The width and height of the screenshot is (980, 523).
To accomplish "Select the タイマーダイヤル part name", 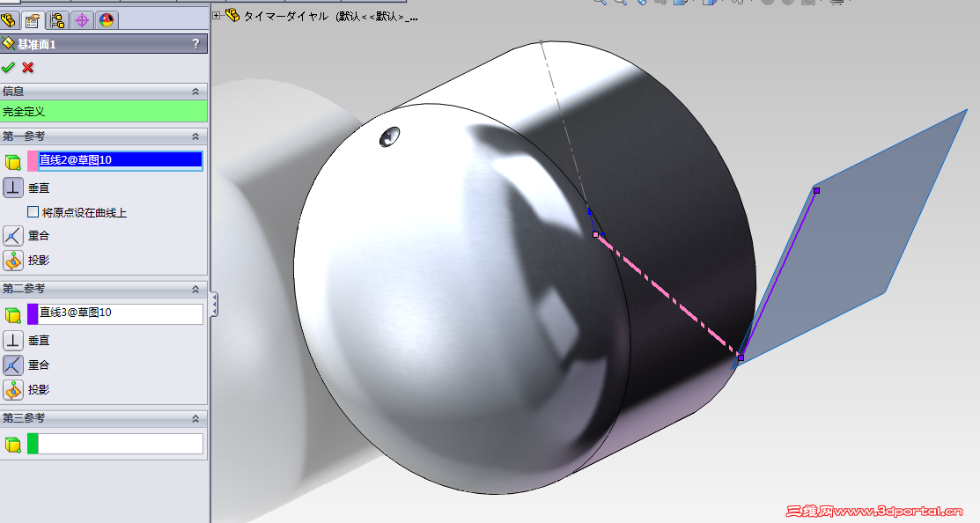I will (285, 16).
